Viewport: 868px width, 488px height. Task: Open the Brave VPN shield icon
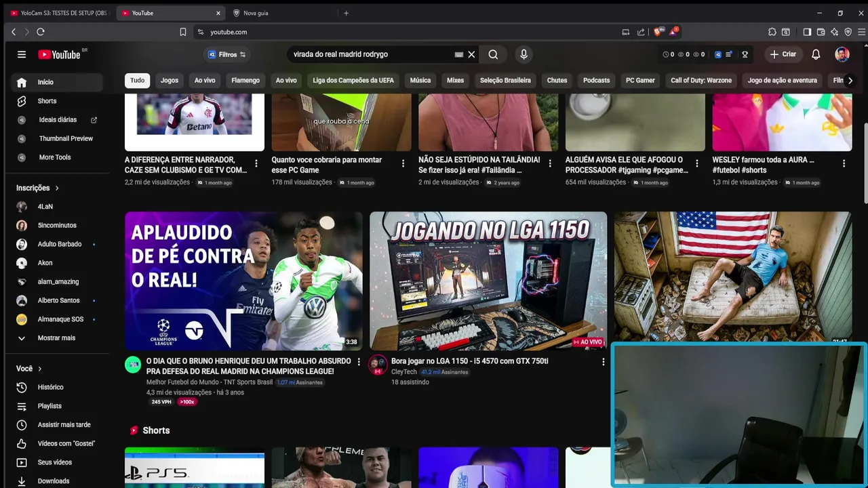848,32
